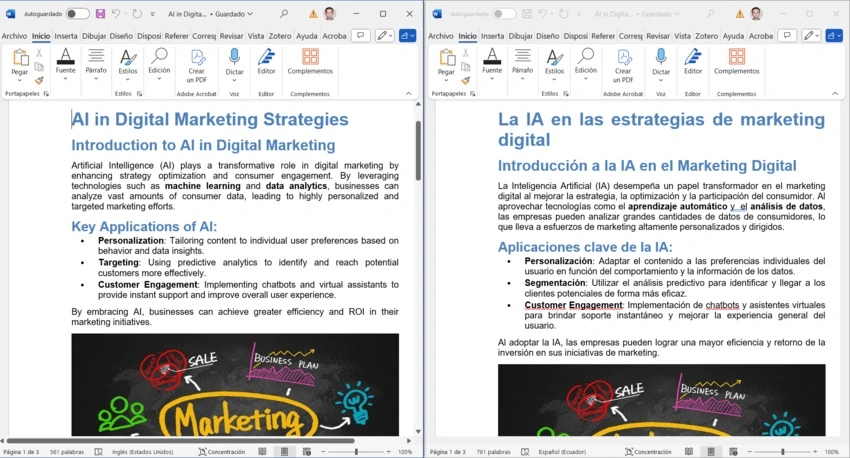850x458 pixels.
Task: Open search in the left Word window
Action: click(284, 14)
